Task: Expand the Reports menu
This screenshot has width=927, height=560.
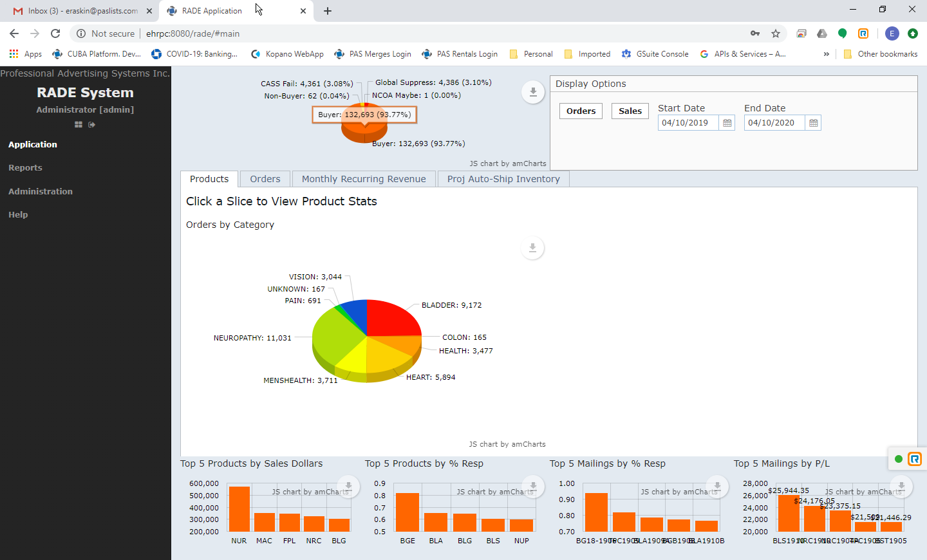Action: click(x=25, y=168)
